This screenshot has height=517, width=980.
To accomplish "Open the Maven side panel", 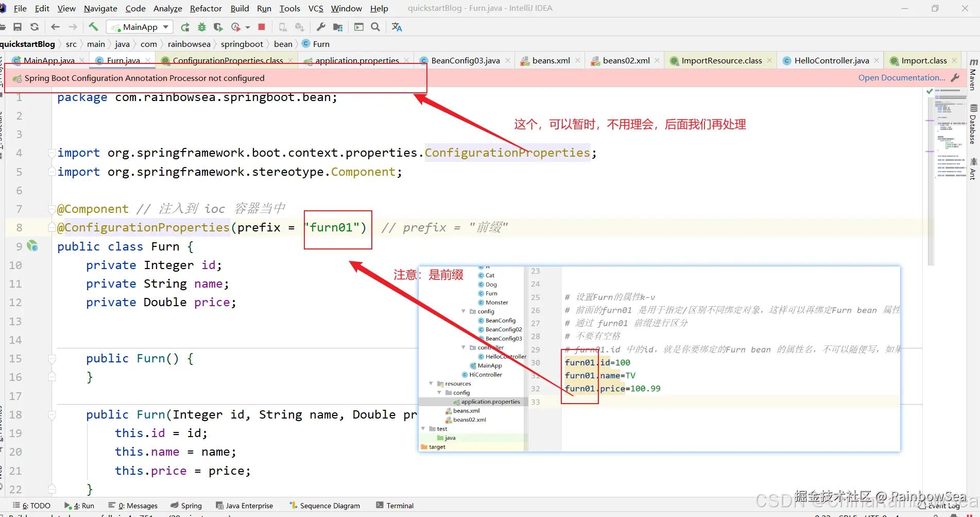I will pyautogui.click(x=973, y=74).
